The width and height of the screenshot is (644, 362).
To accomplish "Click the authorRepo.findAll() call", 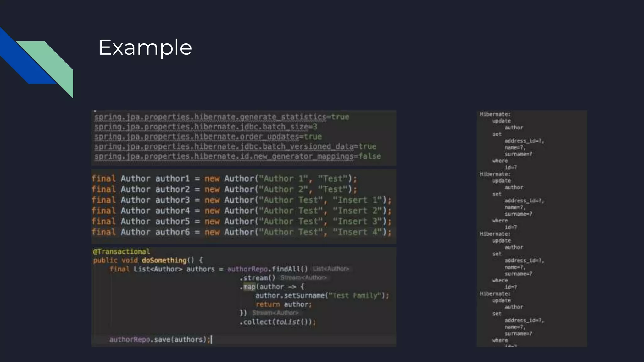I will [267, 269].
